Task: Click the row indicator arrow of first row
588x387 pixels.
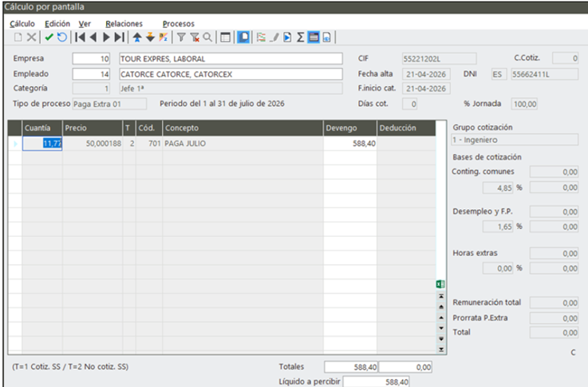Action: [x=15, y=144]
